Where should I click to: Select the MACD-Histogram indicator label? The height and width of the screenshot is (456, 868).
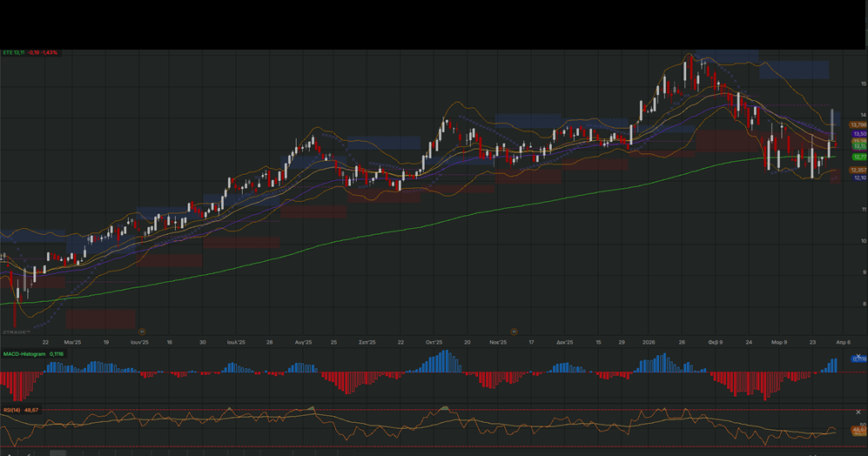pyautogui.click(x=24, y=353)
